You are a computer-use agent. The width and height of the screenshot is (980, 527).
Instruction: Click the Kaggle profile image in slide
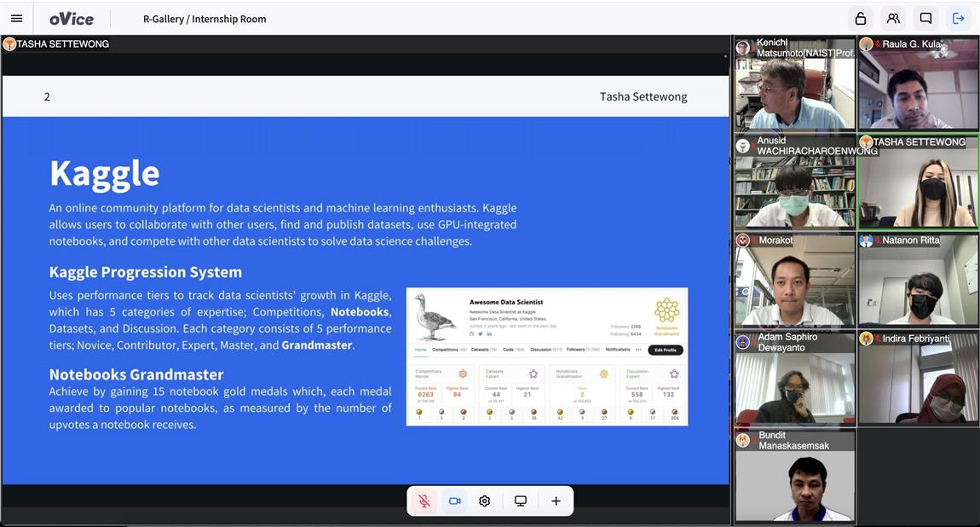pyautogui.click(x=546, y=356)
